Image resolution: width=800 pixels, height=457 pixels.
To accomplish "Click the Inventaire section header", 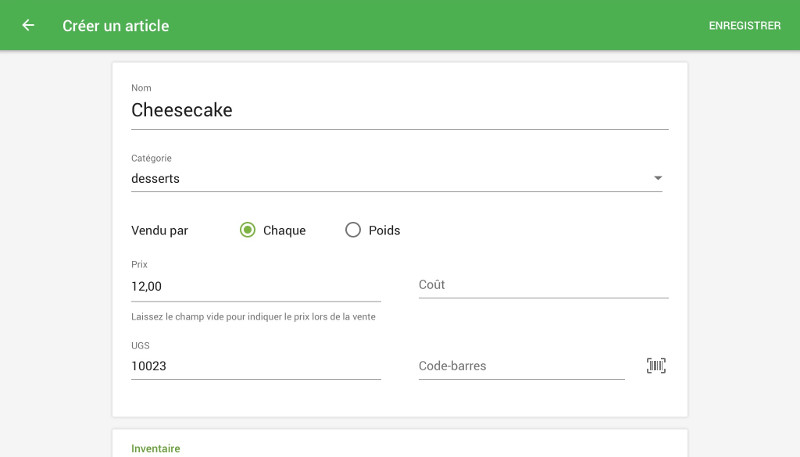I will coord(156,449).
